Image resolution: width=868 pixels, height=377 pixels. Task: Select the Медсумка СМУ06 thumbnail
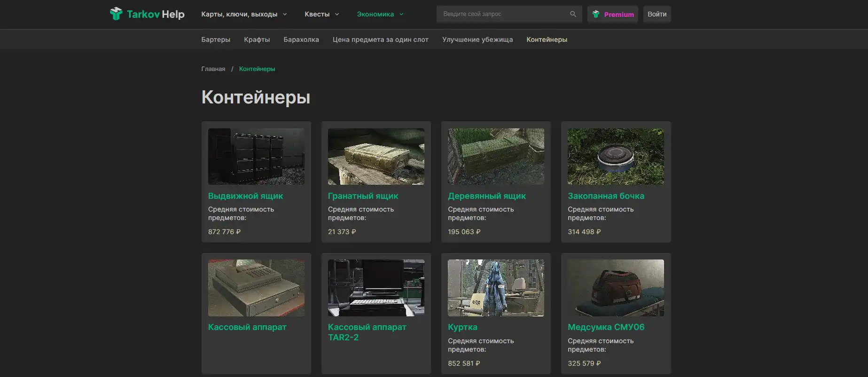pos(616,288)
